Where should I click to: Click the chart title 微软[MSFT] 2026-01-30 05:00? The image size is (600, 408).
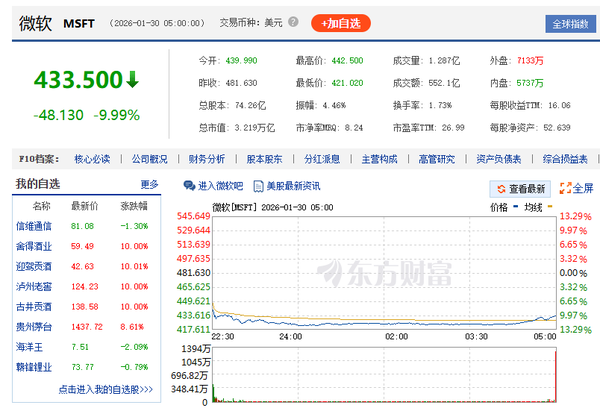pyautogui.click(x=273, y=207)
